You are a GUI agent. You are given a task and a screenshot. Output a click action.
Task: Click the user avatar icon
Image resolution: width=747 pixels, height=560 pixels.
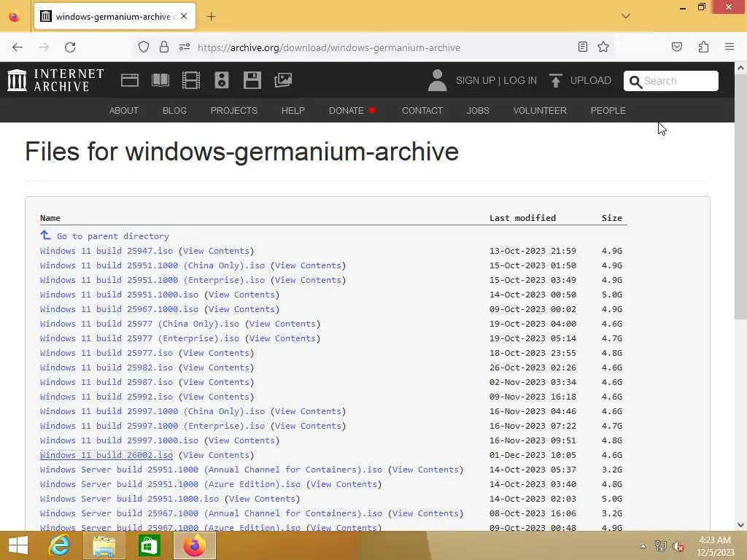437,80
